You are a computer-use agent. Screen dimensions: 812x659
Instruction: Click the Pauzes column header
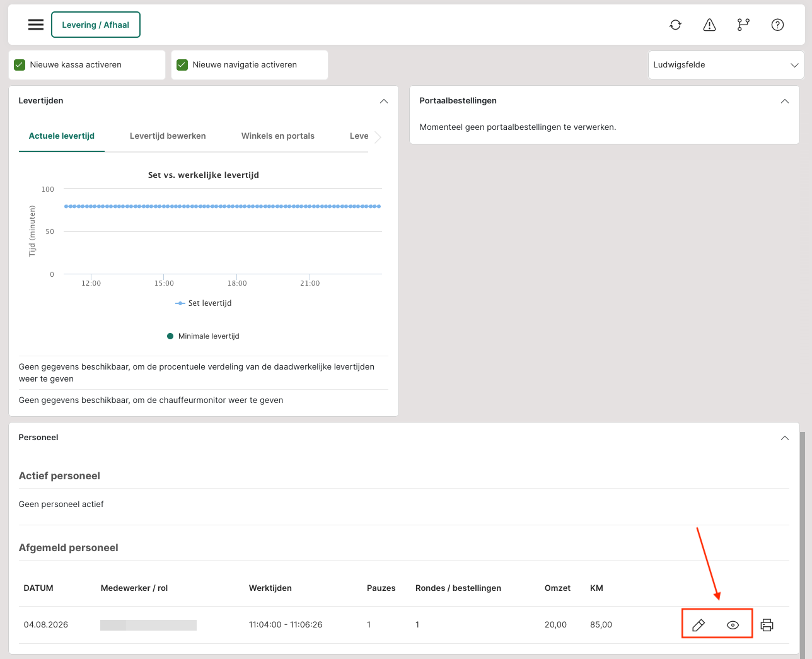[x=381, y=588]
